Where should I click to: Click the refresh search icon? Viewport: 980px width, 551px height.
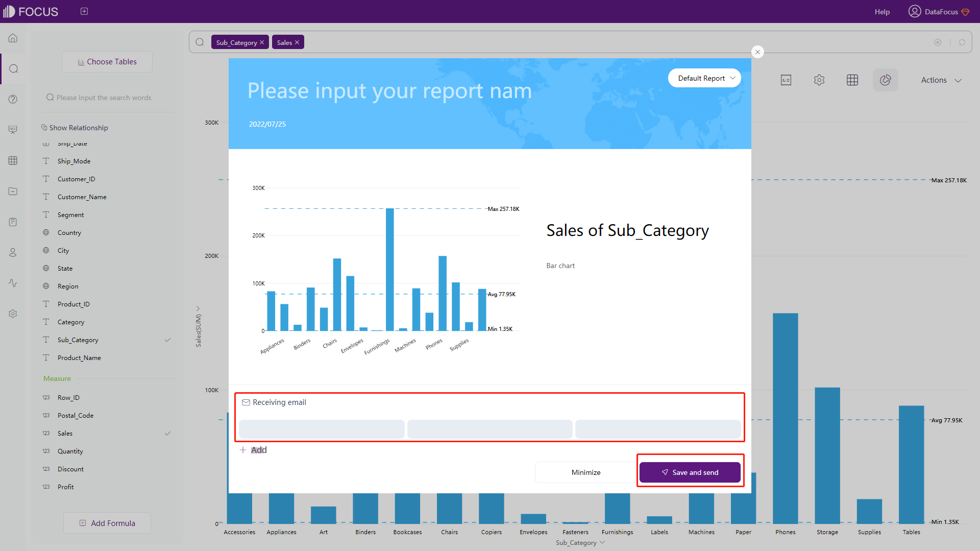coord(962,42)
